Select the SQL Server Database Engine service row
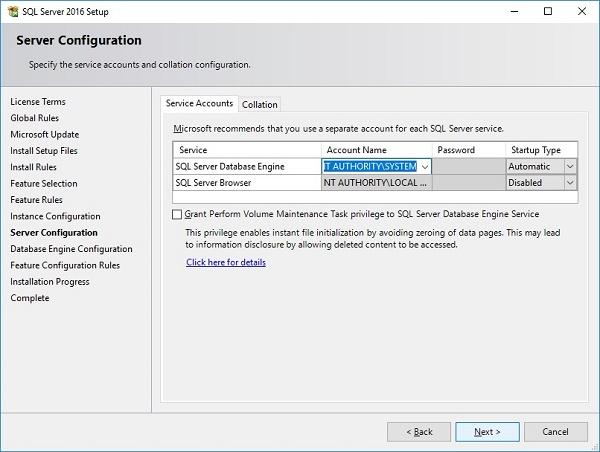Viewport: 600px width, 452px height. click(x=245, y=167)
